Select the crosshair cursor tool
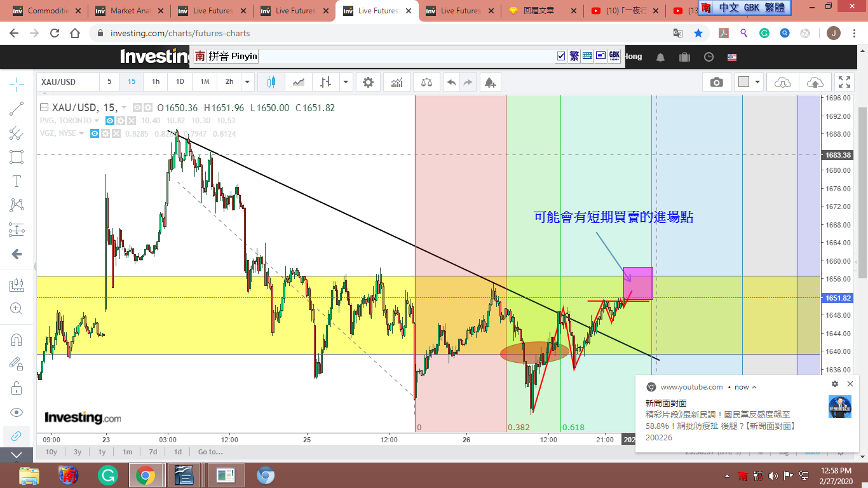 17,84
